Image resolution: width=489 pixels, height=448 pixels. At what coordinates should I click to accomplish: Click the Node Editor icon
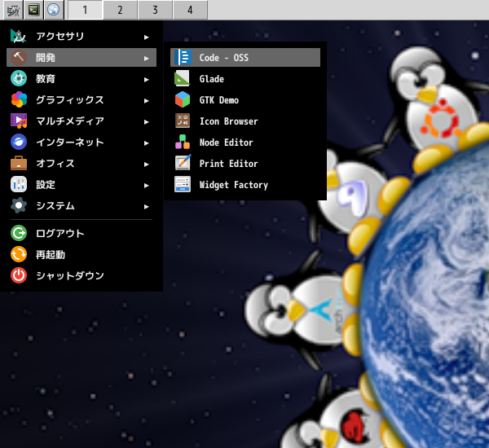click(183, 143)
